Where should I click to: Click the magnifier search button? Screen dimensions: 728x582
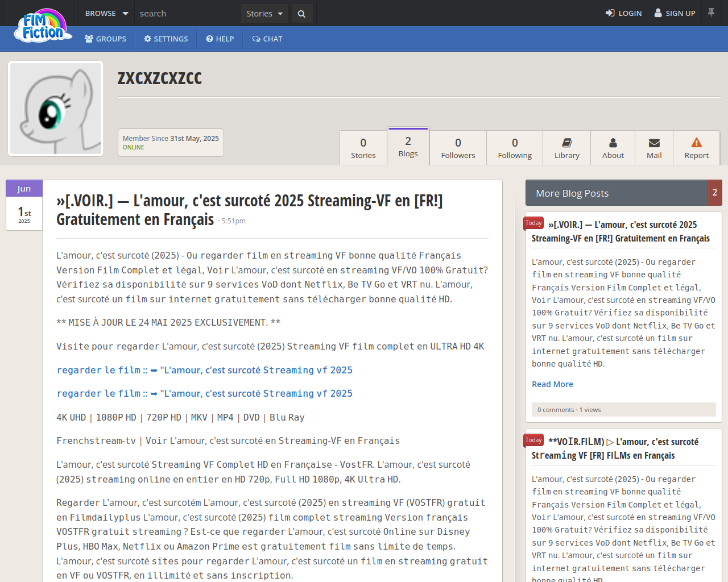coord(302,14)
